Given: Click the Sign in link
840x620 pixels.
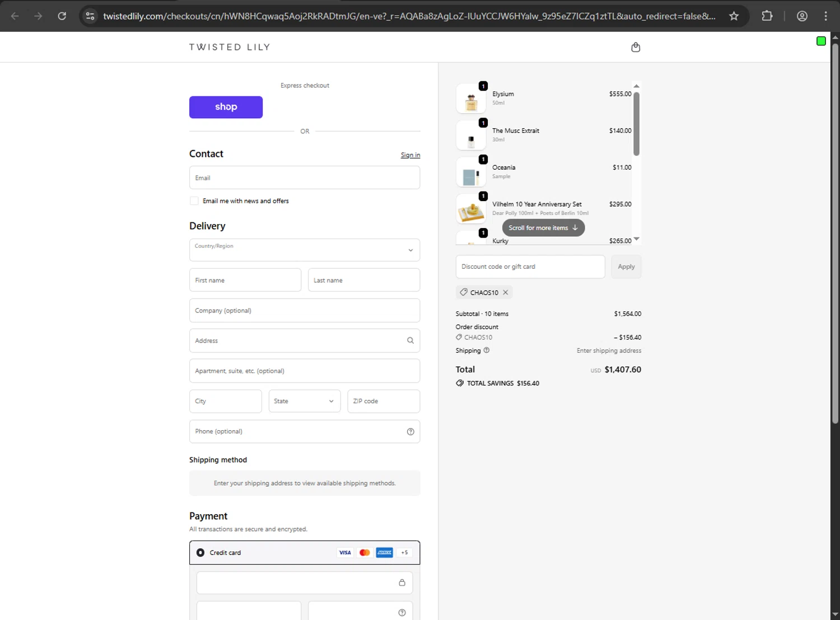Looking at the screenshot, I should tap(410, 155).
